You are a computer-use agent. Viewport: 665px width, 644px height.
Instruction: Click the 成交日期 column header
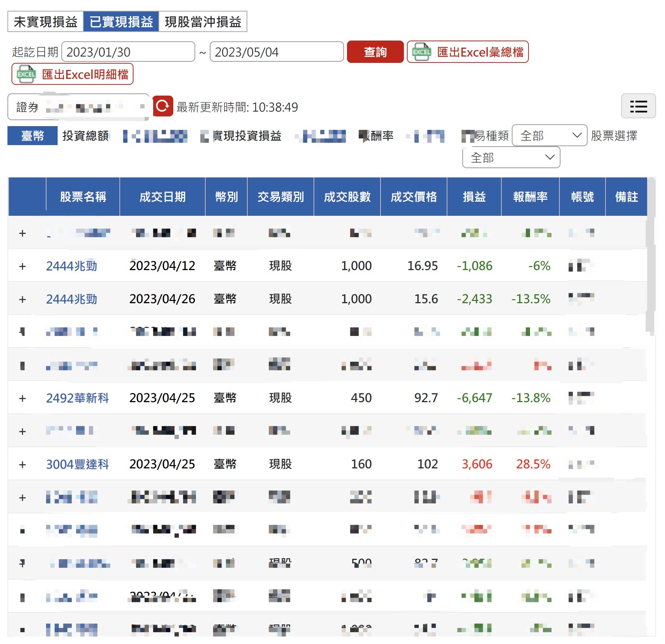tap(163, 197)
